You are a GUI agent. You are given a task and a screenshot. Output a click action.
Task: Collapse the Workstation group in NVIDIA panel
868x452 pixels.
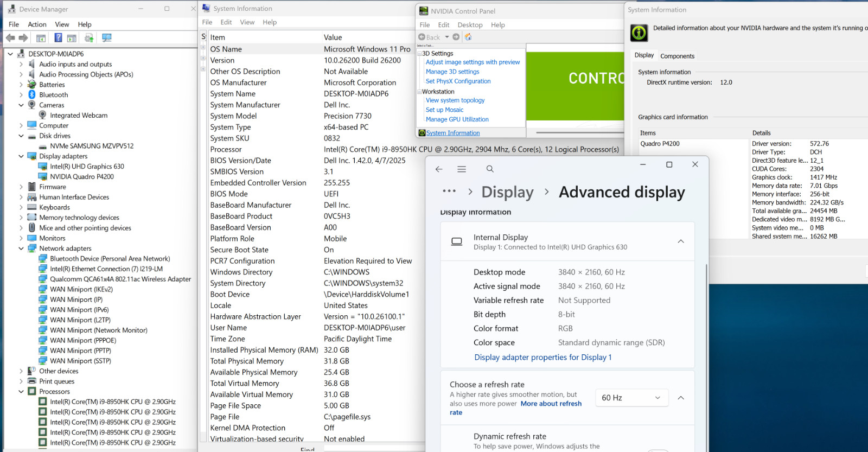(420, 92)
